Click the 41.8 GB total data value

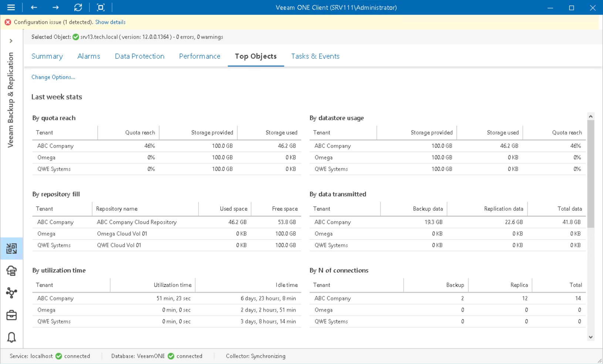pos(572,222)
